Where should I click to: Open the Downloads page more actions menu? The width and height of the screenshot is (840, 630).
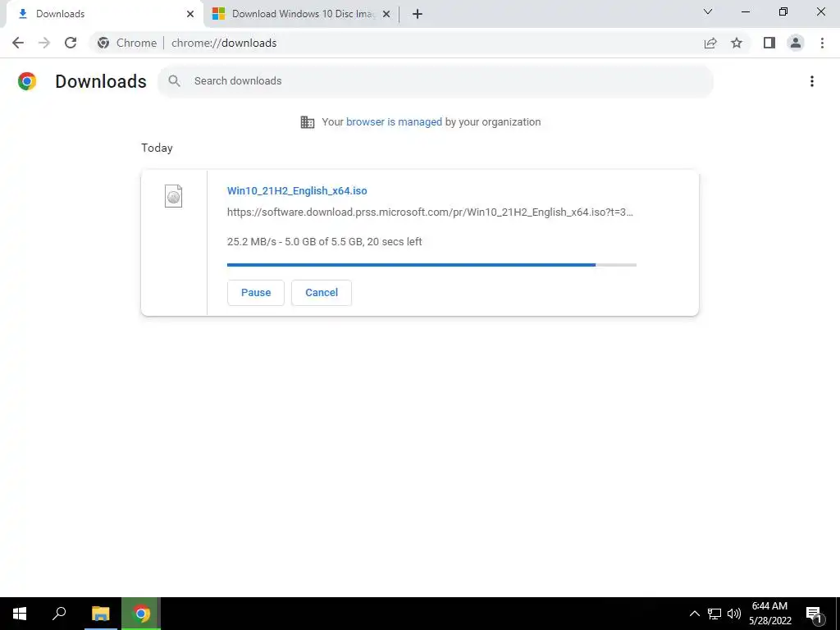pyautogui.click(x=811, y=81)
